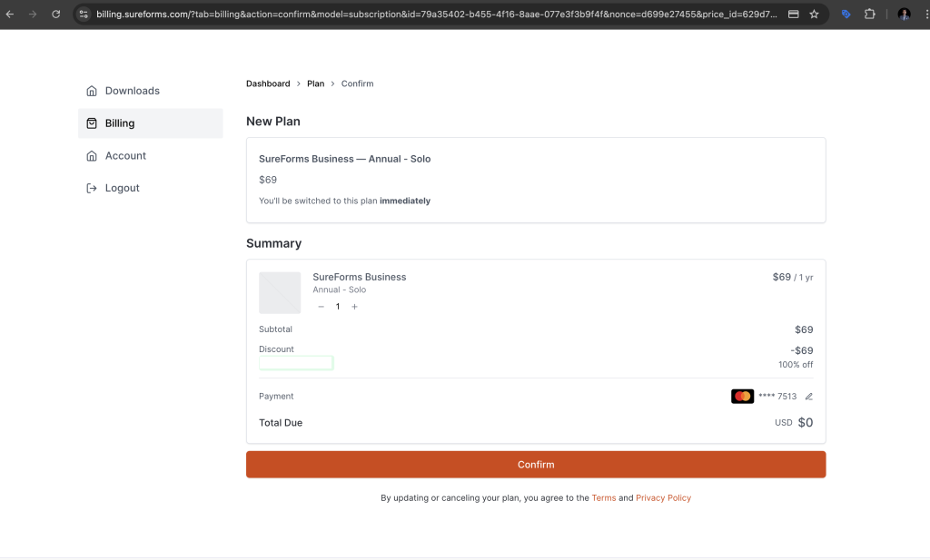Click the discount code input field
Image resolution: width=930 pixels, height=560 pixels.
pos(296,362)
